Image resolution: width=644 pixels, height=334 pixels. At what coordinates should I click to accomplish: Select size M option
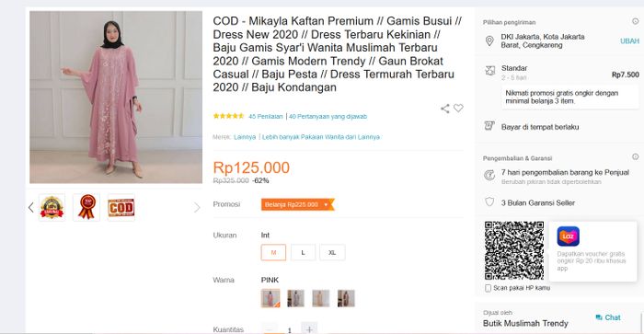273,253
